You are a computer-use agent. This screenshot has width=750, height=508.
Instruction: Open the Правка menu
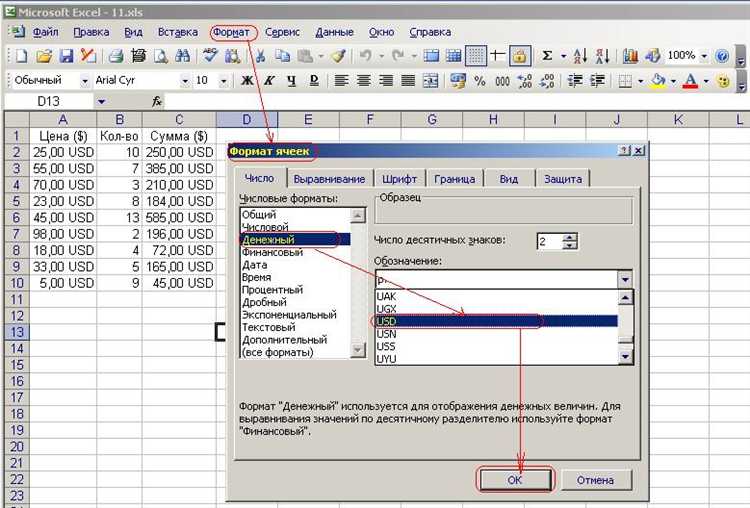click(91, 32)
